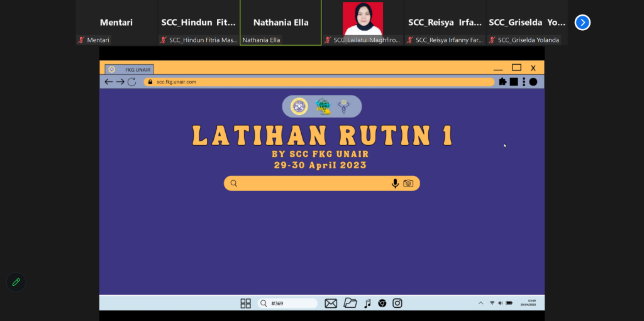Click the BY SCC FKG UNAIR text
This screenshot has height=321, width=644.
point(320,155)
